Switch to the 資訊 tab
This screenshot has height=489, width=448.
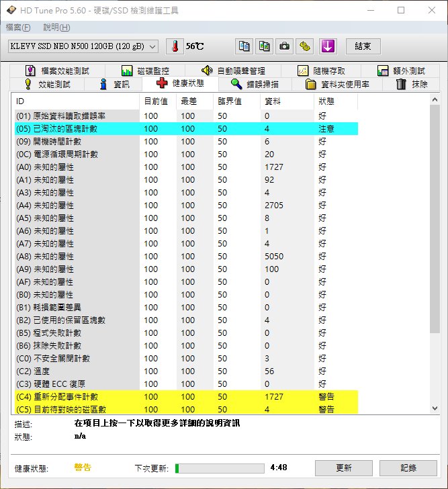tap(114, 84)
